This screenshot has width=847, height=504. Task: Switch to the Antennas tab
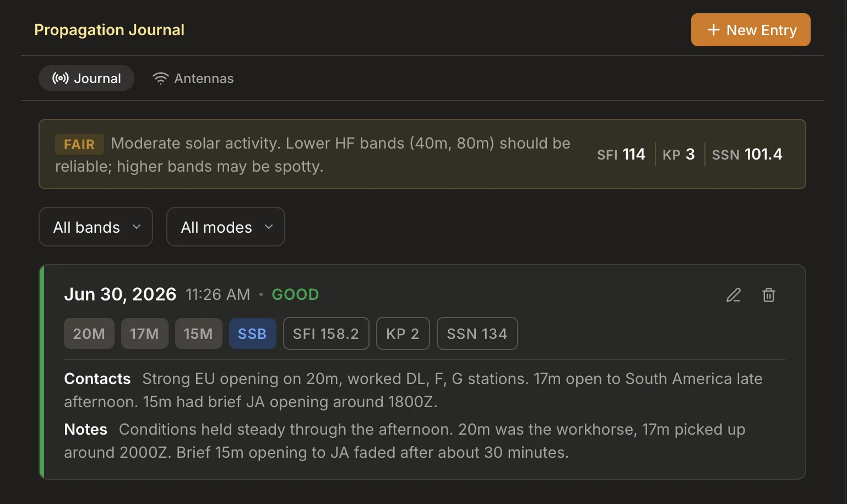click(x=193, y=78)
